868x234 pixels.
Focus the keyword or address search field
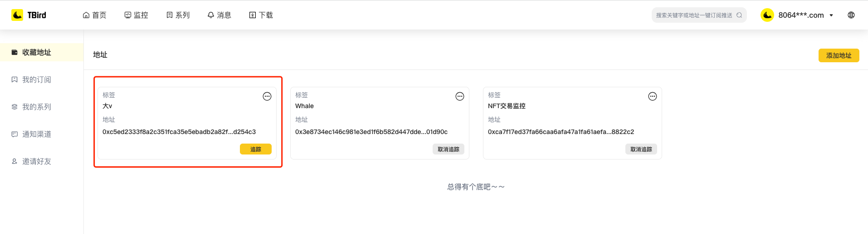tap(694, 15)
